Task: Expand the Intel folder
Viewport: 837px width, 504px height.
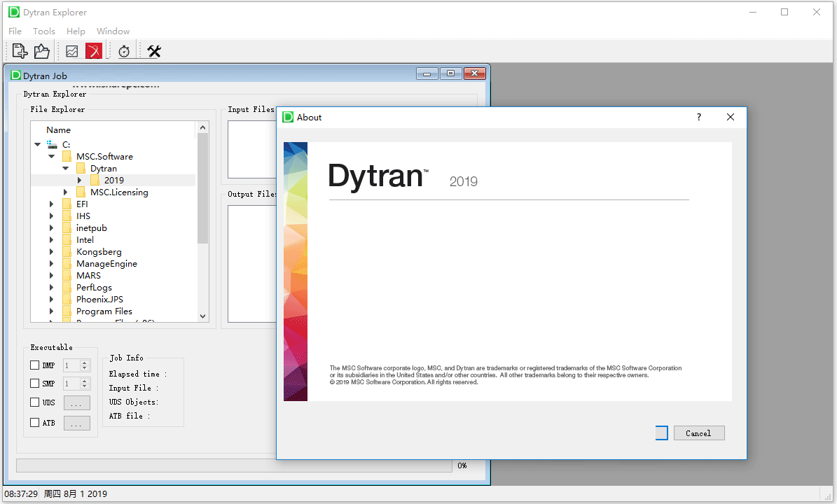Action: [51, 239]
